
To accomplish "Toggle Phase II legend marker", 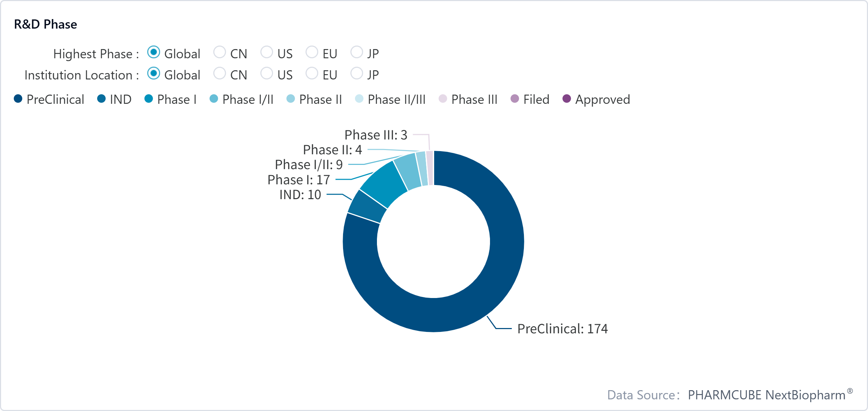I will (x=290, y=99).
